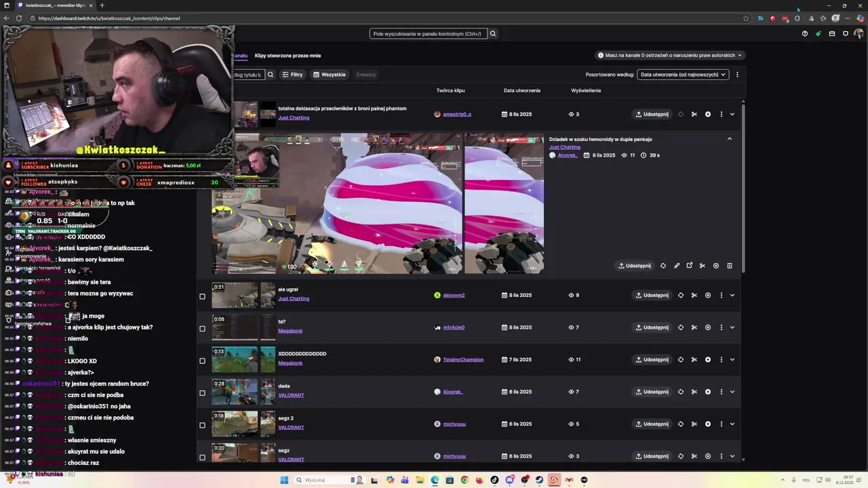Click plus-circle icon in the expanded clip toolbar
The width and height of the screenshot is (868, 488).
[x=715, y=266]
